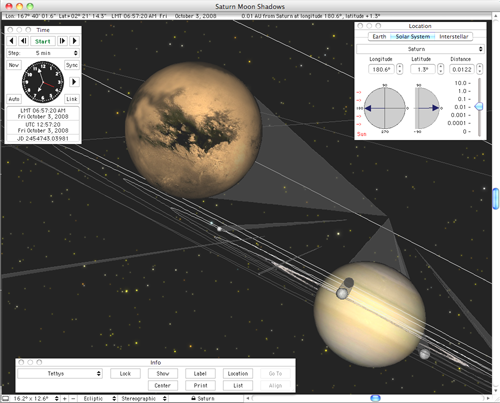Expand Time panel with arrow beside clock
The image size is (500, 403).
point(74,82)
